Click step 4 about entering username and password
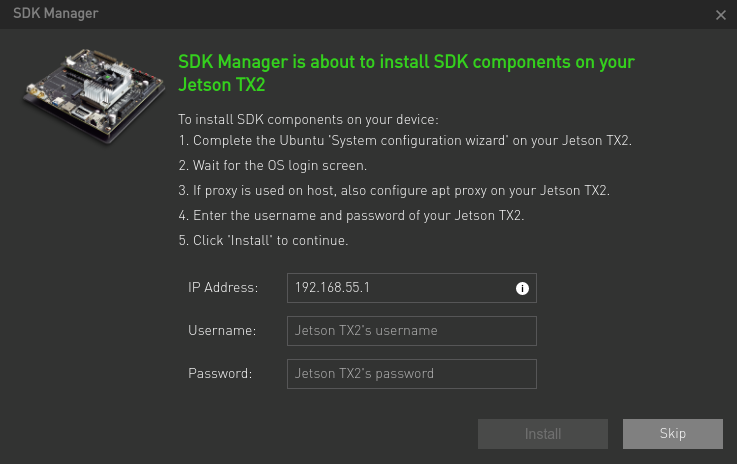This screenshot has height=464, width=737. (351, 215)
